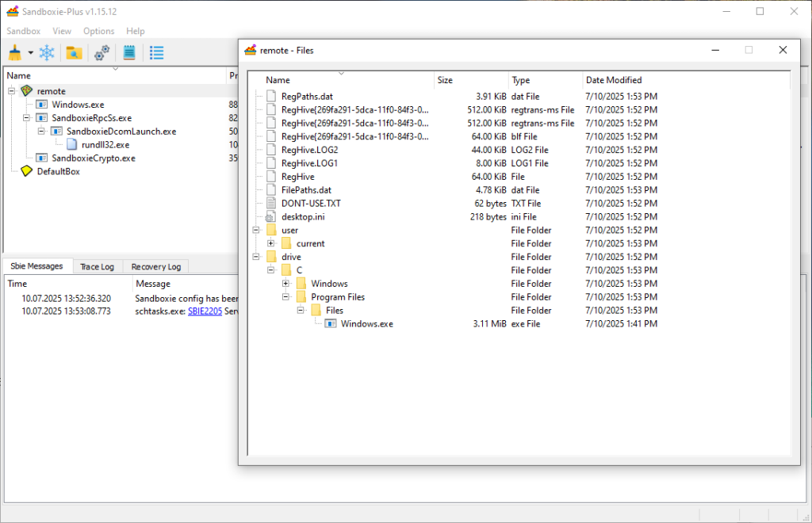Click the blue notepad toolbar icon
This screenshot has height=523, width=812.
129,52
